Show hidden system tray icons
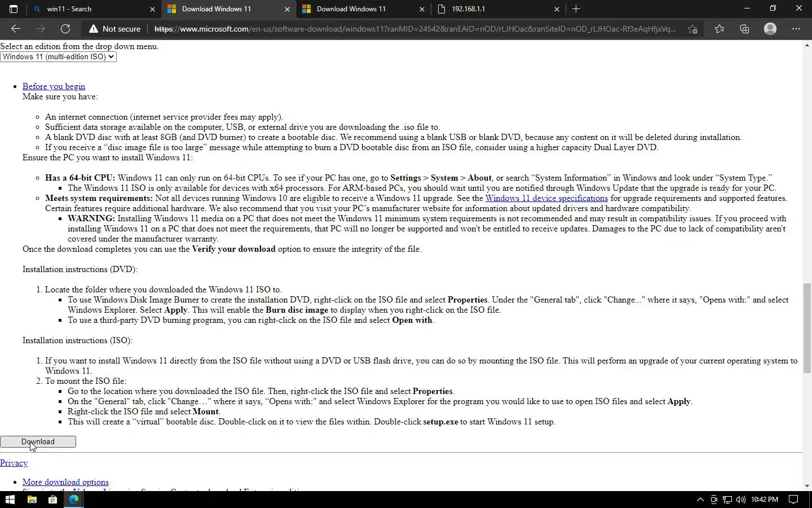 pyautogui.click(x=700, y=500)
